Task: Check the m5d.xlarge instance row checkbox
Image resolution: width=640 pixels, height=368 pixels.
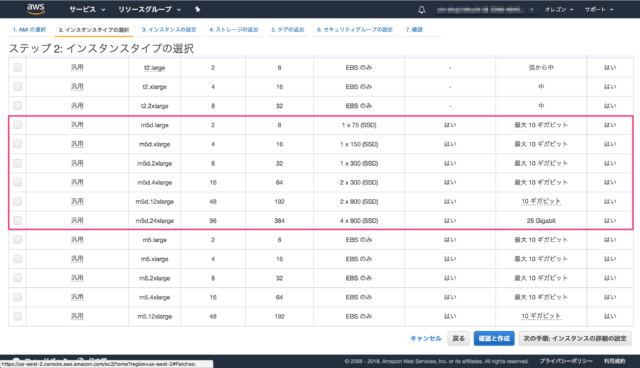Action: [18, 144]
